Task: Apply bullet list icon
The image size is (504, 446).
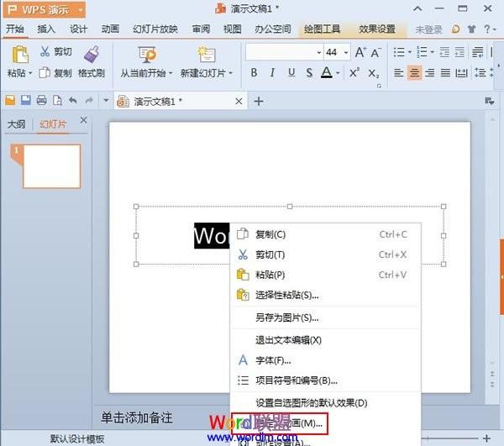Action: click(x=400, y=52)
